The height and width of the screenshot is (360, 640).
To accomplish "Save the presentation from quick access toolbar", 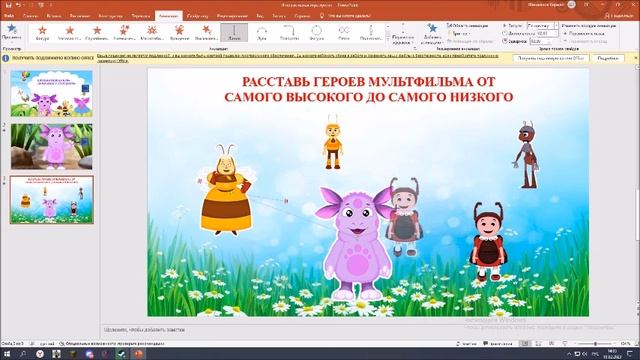I will (x=8, y=5).
